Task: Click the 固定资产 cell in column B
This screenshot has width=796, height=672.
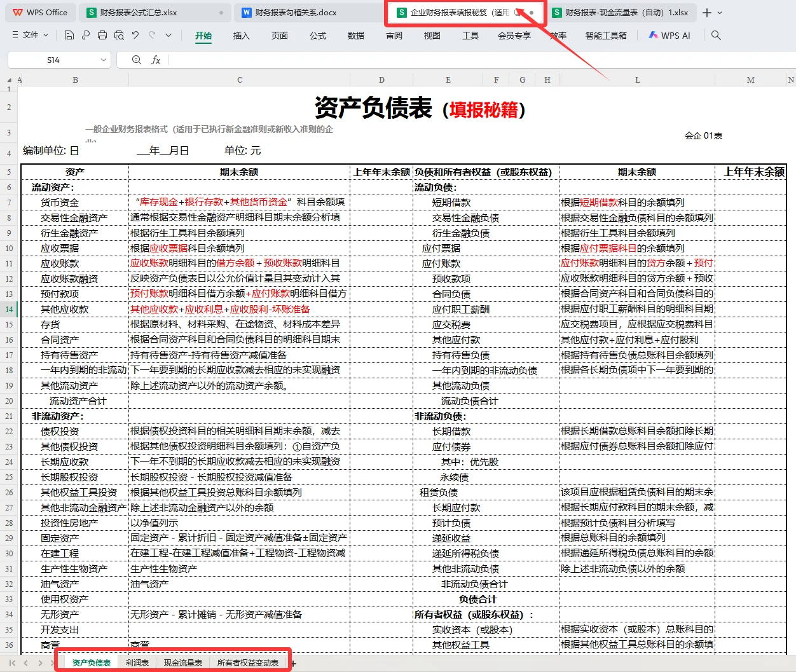Action: (75, 538)
